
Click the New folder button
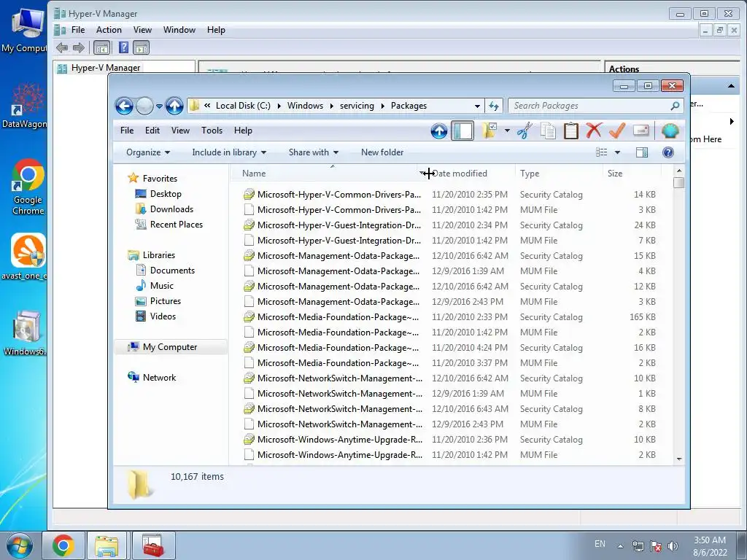pos(382,152)
